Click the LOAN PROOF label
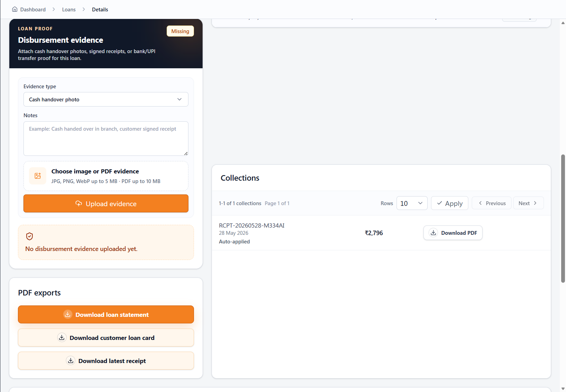This screenshot has width=566, height=392. 35,29
